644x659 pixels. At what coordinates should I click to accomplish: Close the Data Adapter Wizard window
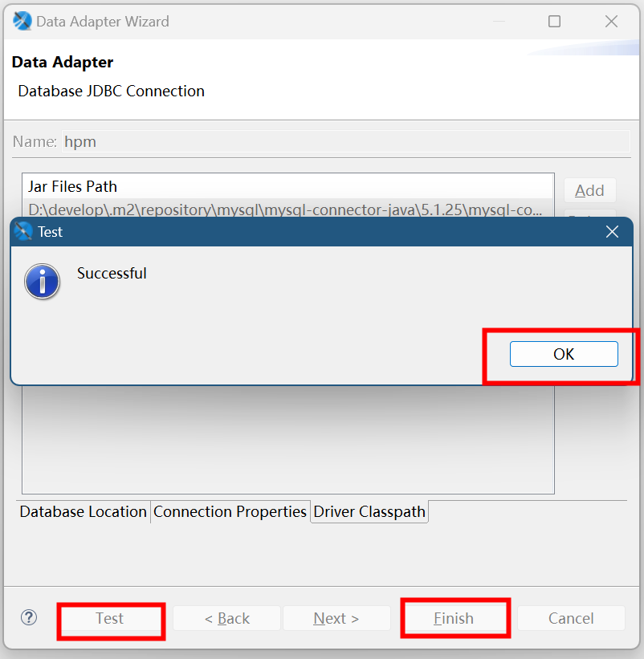click(612, 22)
